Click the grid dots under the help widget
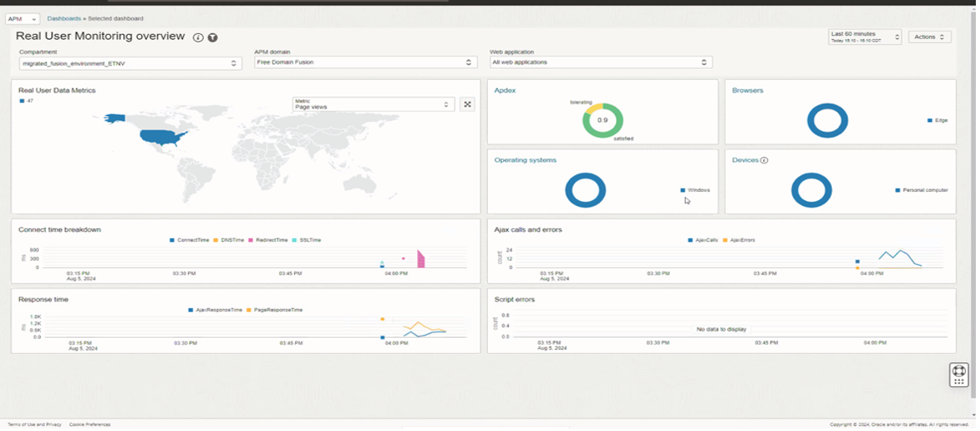This screenshot has height=431, width=980. [958, 382]
